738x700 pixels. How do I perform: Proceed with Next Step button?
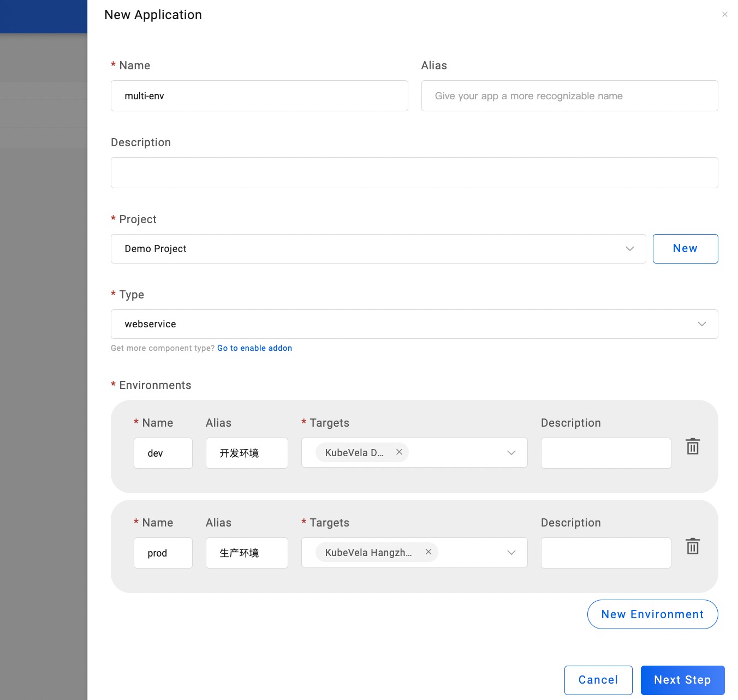pos(682,680)
